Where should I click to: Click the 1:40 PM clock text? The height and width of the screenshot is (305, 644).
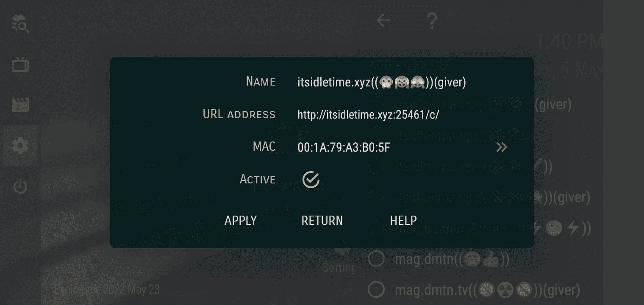[x=569, y=42]
